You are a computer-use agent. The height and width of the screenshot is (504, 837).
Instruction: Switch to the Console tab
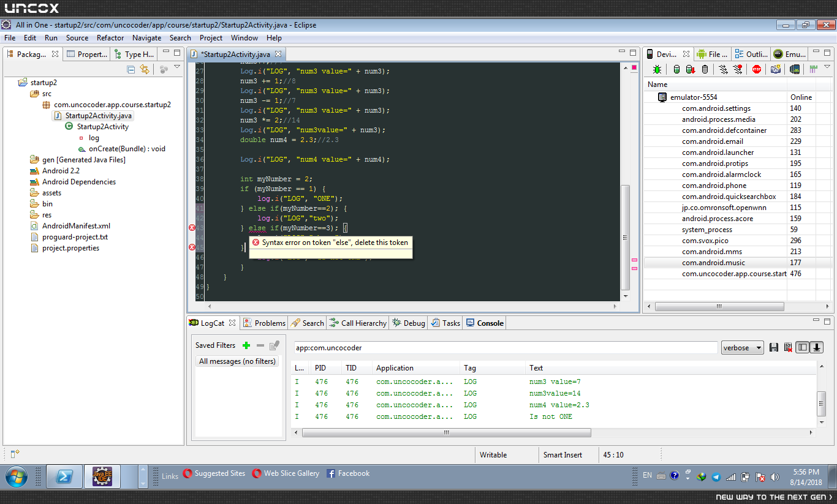(x=485, y=323)
